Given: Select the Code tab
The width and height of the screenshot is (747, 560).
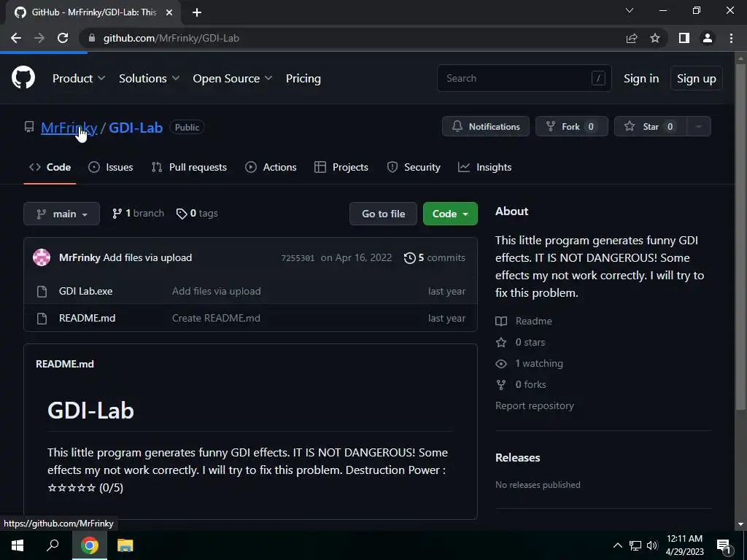Looking at the screenshot, I should point(50,167).
